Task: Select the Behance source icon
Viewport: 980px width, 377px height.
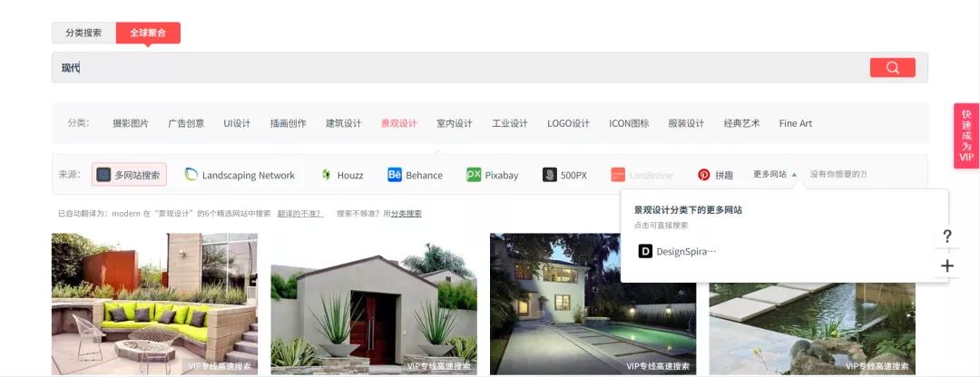Action: pyautogui.click(x=395, y=175)
